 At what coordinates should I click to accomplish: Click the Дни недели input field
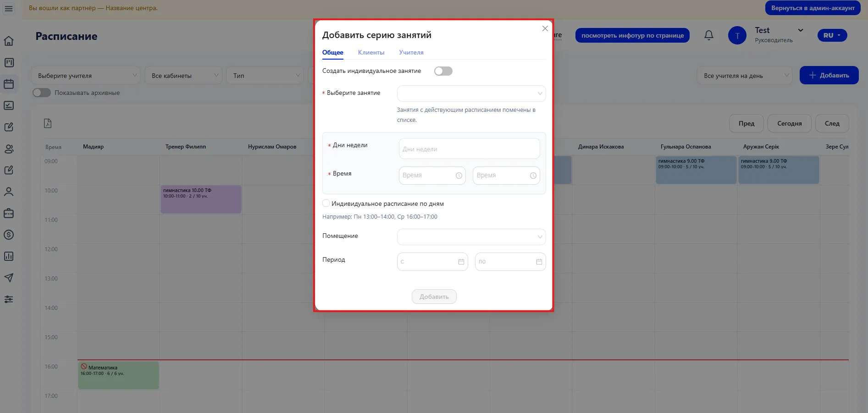coord(469,149)
